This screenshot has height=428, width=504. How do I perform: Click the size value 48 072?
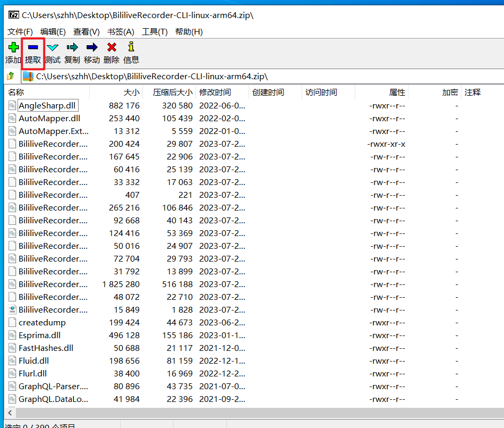tap(126, 297)
